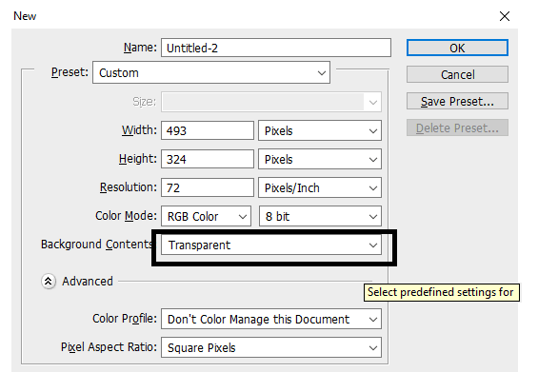Screen dimensions: 538x392
Task: Click the Name field with Untitled-2
Action: point(276,48)
